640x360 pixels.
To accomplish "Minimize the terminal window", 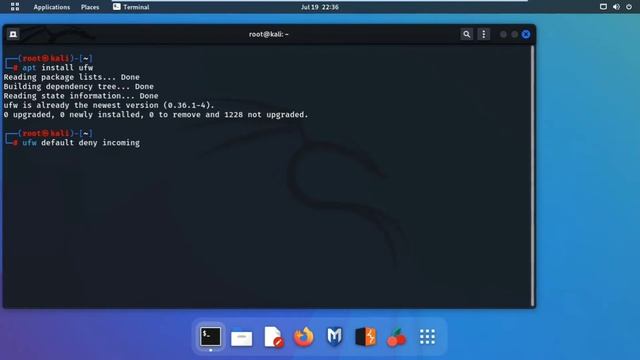I will (x=503, y=34).
